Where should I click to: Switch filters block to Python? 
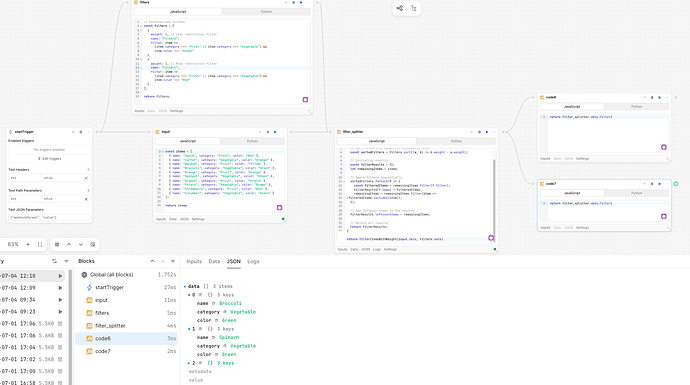pos(266,12)
